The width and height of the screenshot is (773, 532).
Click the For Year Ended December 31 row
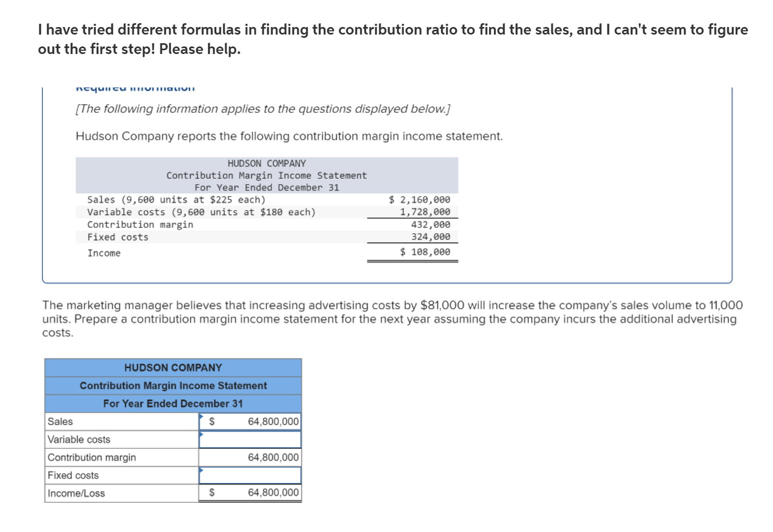click(172, 403)
